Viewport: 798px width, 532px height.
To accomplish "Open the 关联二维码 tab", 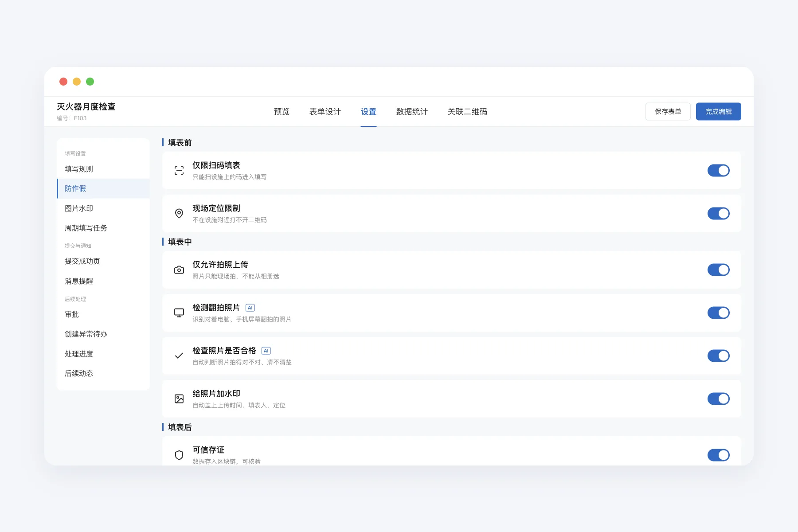I will pyautogui.click(x=467, y=112).
